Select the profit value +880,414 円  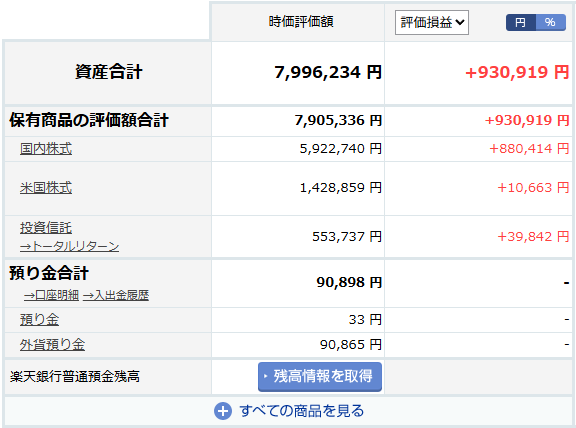click(529, 149)
